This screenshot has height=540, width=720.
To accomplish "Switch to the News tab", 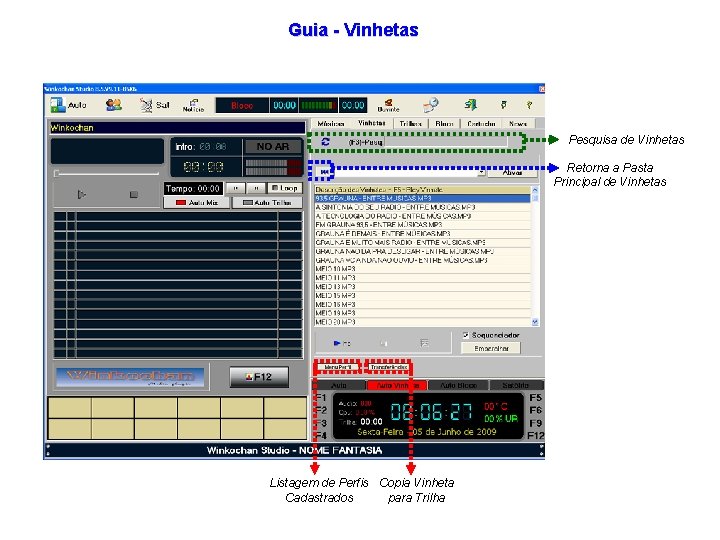I will (518, 124).
